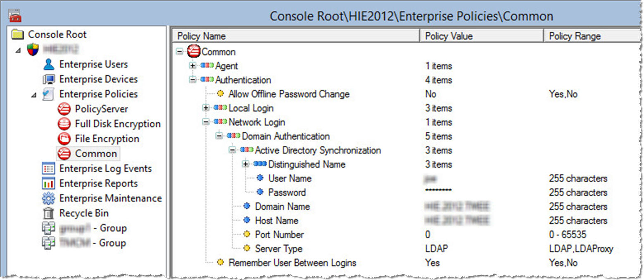The height and width of the screenshot is (280, 644).
Task: Click the Enterprise Devices monitor icon
Action: [49, 79]
